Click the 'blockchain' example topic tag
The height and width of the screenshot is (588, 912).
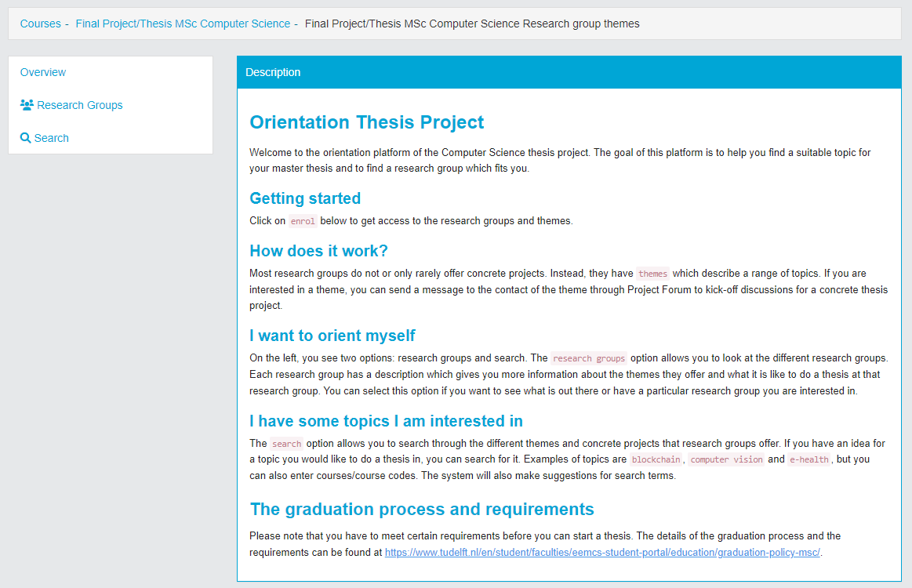point(656,459)
